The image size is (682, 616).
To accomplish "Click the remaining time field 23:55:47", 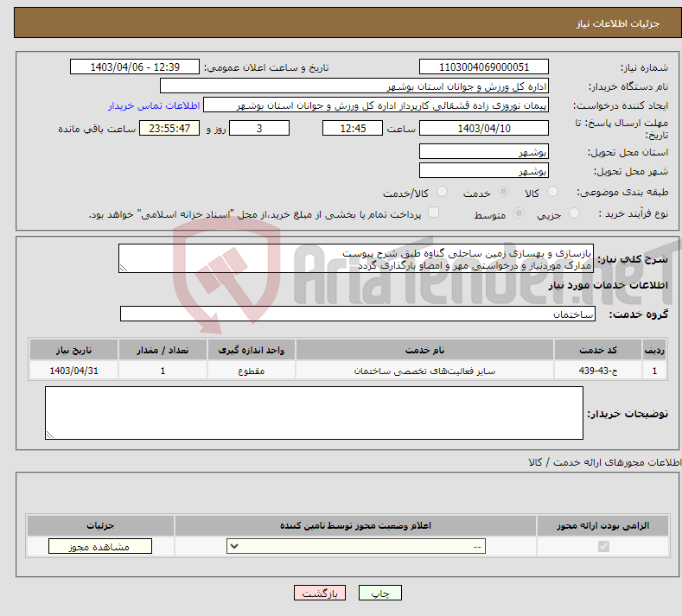I will [x=169, y=128].
